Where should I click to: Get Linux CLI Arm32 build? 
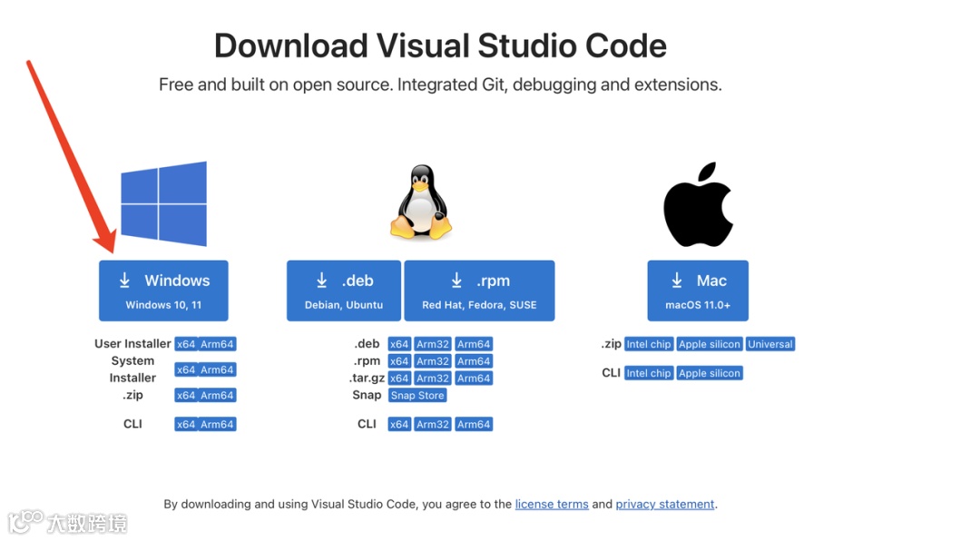433,424
